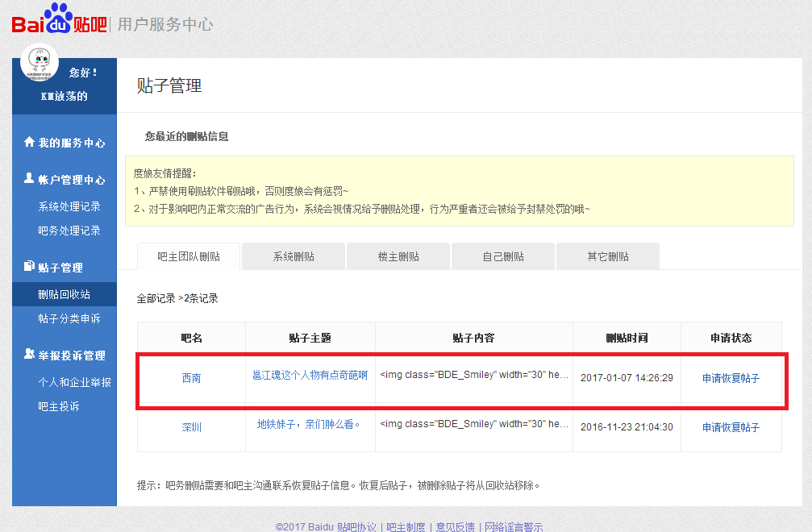
Task: Switch to 系统删贴 tab
Action: [294, 256]
